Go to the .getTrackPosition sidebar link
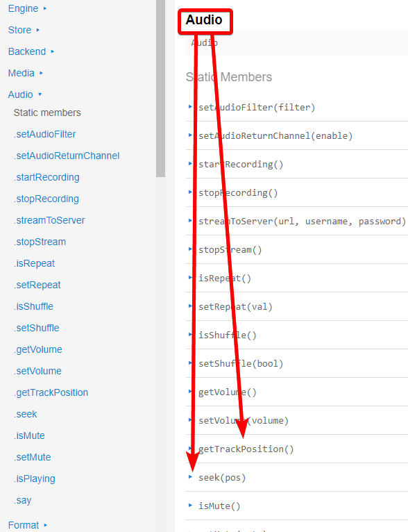The image size is (408, 532). pos(51,392)
